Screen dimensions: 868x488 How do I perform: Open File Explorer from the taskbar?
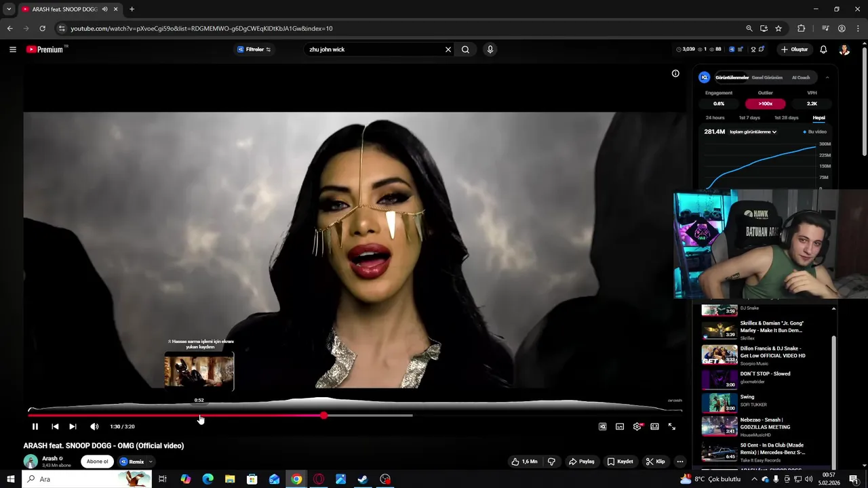[230, 479]
